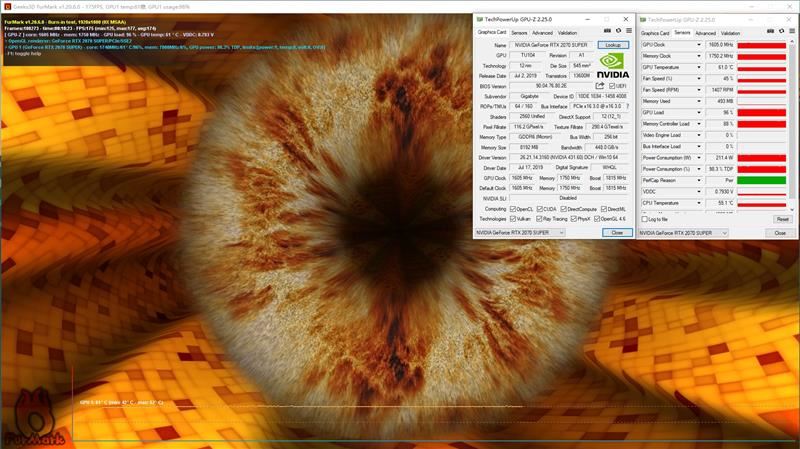Open the Fan Speed (RPM) sensor dropdown
The image size is (800, 449).
[x=699, y=90]
